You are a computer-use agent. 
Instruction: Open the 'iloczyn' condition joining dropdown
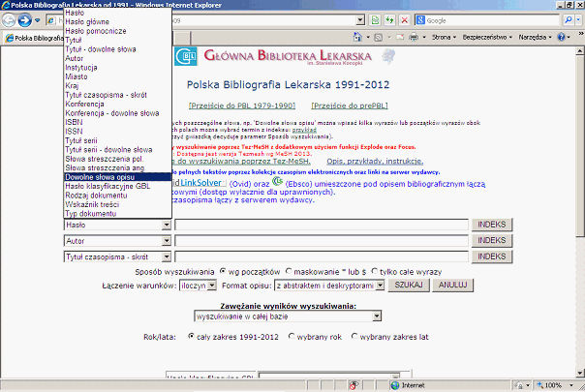click(211, 286)
